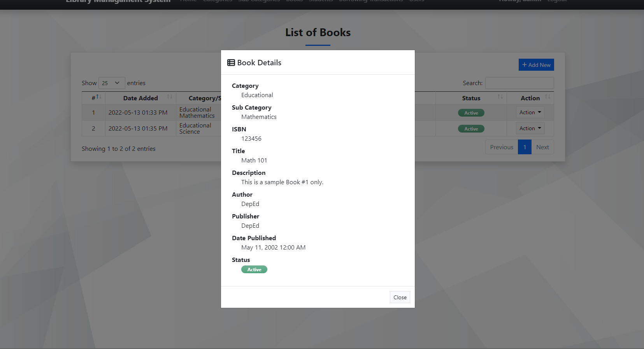
Task: Click ISBN value 123456
Action: (251, 138)
